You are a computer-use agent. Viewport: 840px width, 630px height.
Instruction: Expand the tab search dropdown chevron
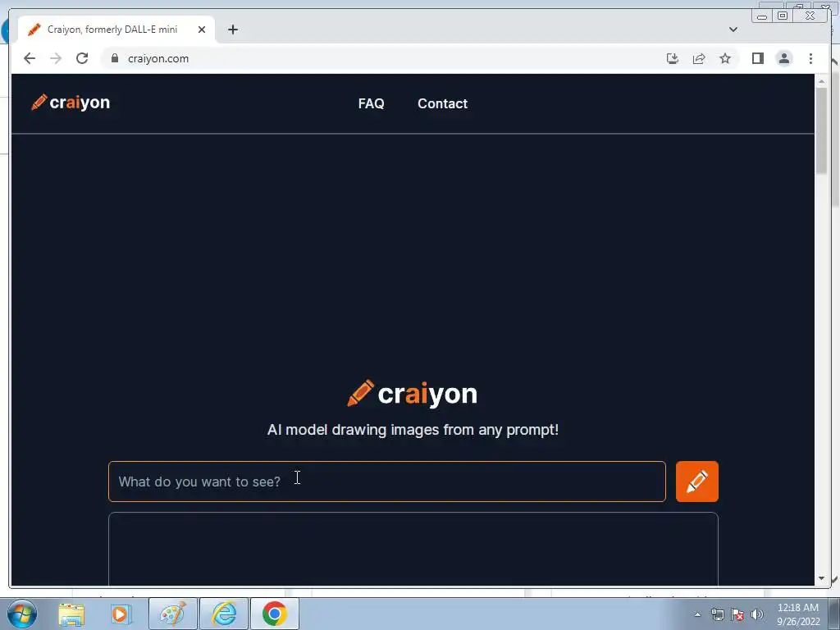point(733,30)
